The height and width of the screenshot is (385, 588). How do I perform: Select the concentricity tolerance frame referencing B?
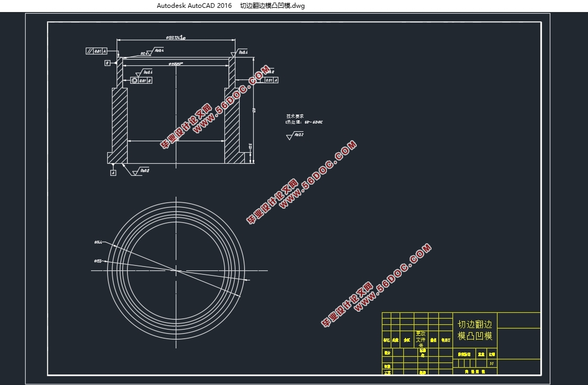point(141,81)
